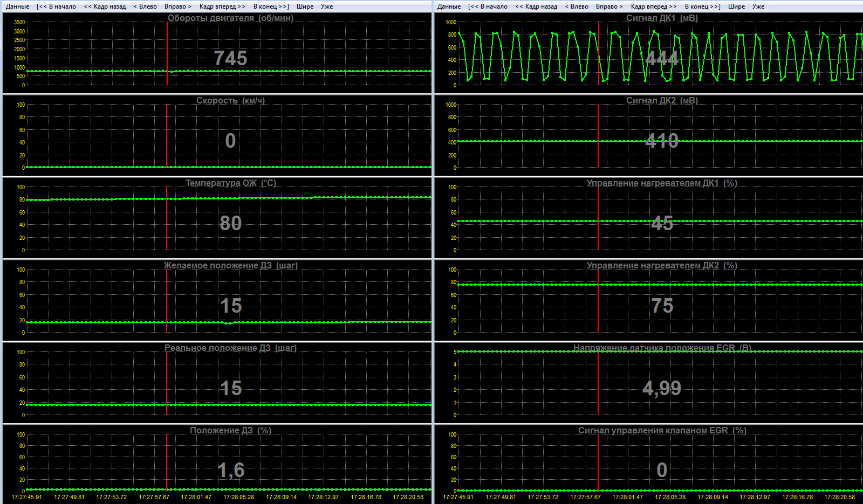Image resolution: width=863 pixels, height=504 pixels.
Task: Click 'Вправо' above the Сигнал ДК1 chart
Action: click(x=609, y=6)
